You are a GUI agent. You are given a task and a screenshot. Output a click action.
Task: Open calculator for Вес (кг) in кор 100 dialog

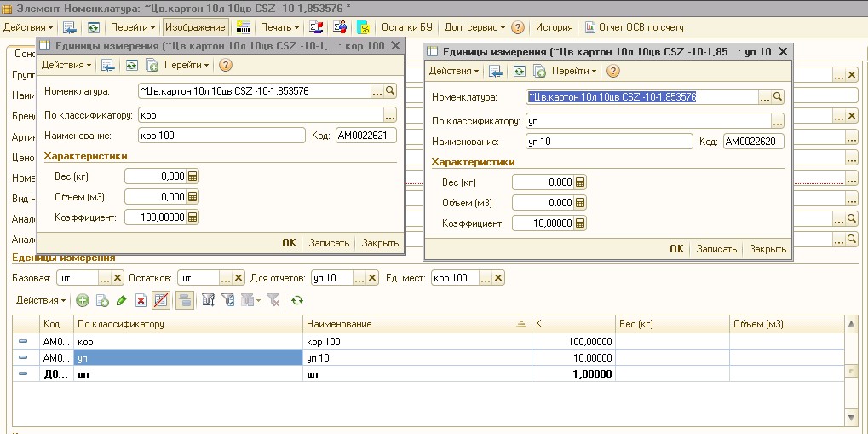(x=193, y=176)
